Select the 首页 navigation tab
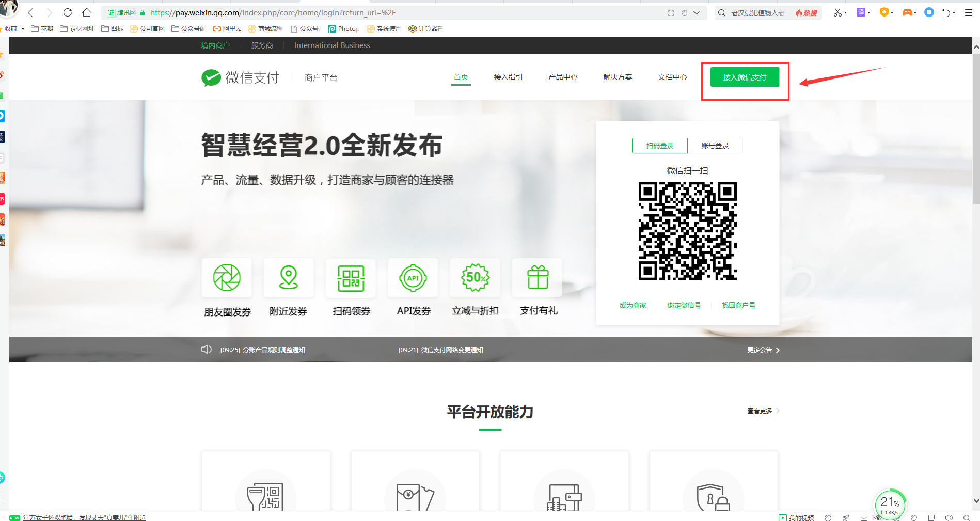The image size is (980, 521). pos(461,77)
